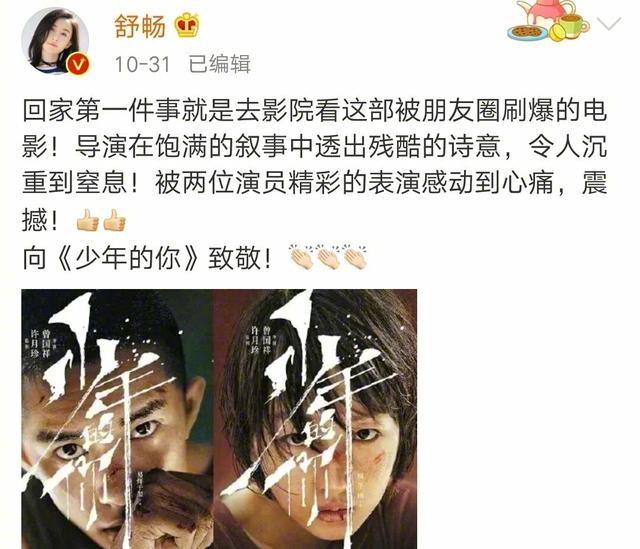Open the left poster showing the man's face
The image size is (640, 549).
click(x=117, y=419)
